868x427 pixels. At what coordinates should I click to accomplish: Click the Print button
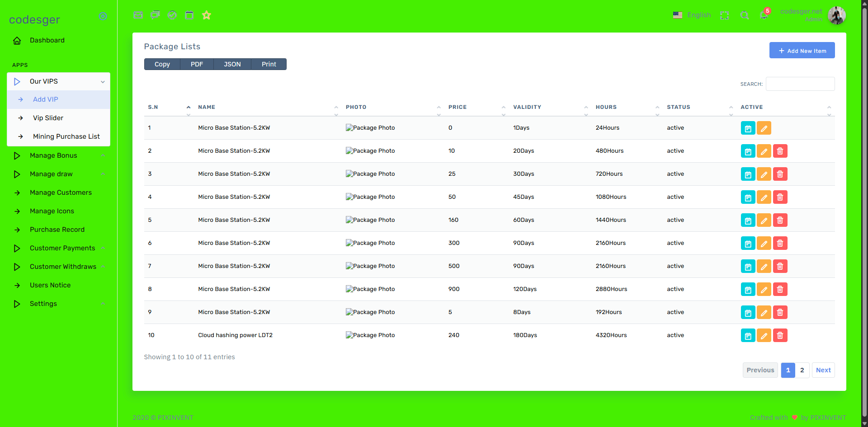click(x=269, y=64)
